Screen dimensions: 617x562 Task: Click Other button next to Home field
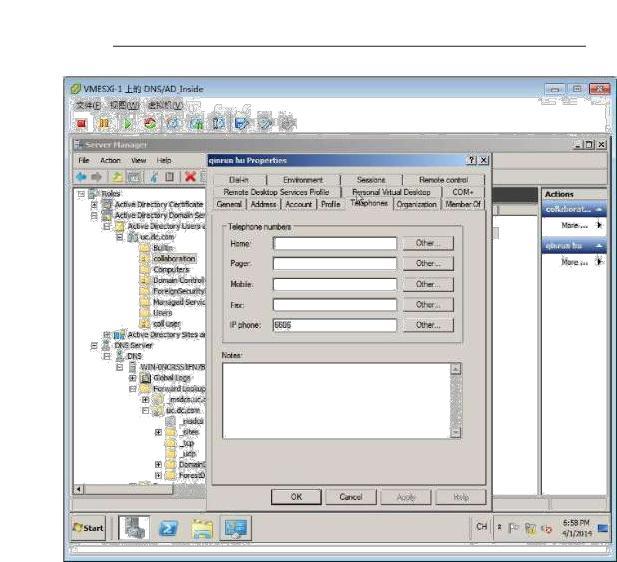pos(428,243)
